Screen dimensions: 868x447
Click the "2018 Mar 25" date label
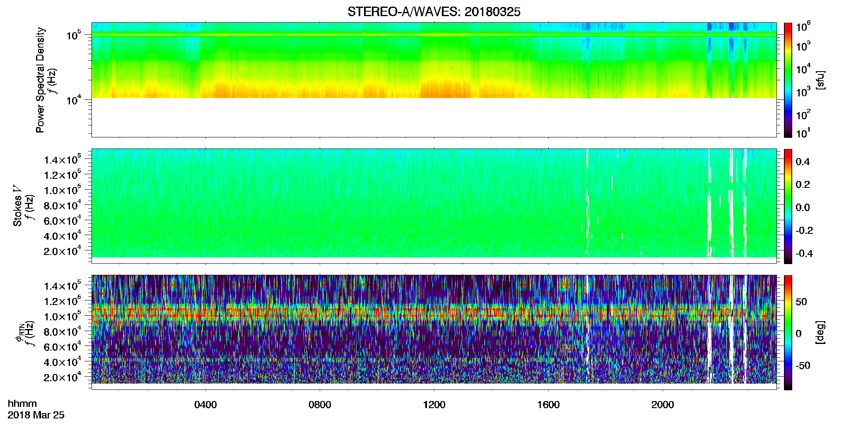tap(36, 415)
